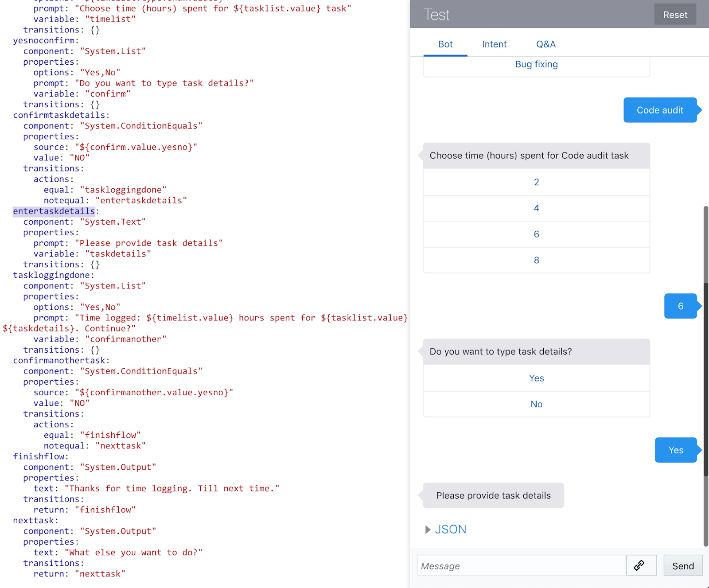Select the highlighted entertaskdetails state in code
Viewport: 709px width, 588px height.
[x=54, y=211]
